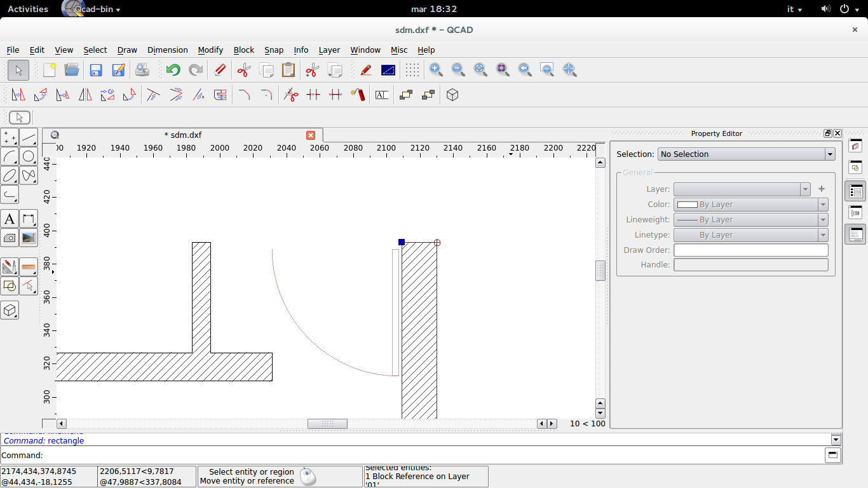Click the Isometric projection cube in toolbar
The image size is (868, 488).
pos(452,95)
